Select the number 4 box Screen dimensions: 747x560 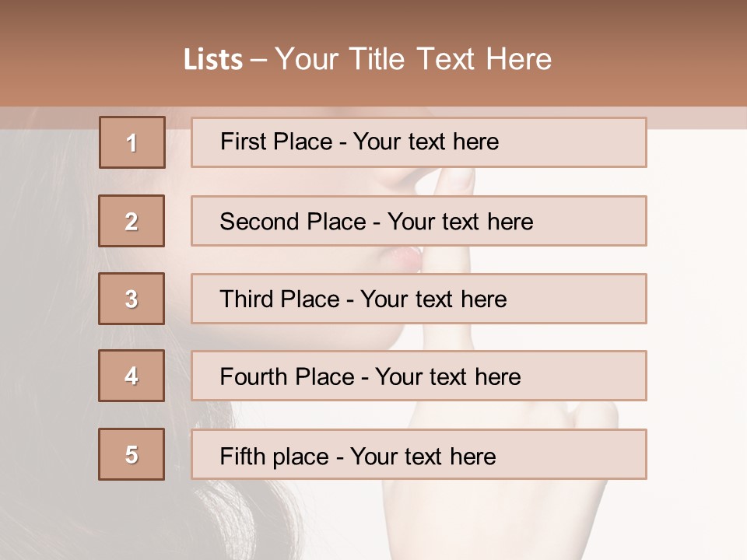point(132,376)
